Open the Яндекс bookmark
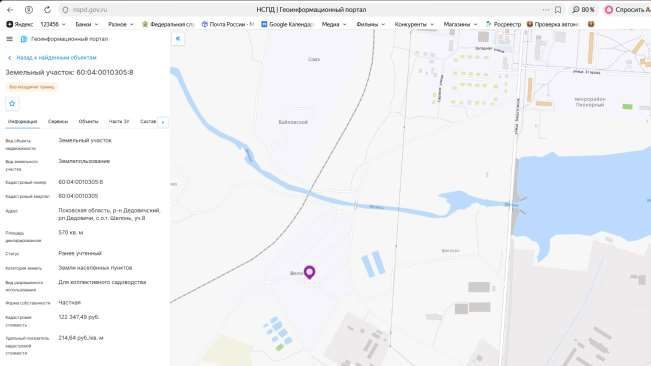 tap(20, 24)
